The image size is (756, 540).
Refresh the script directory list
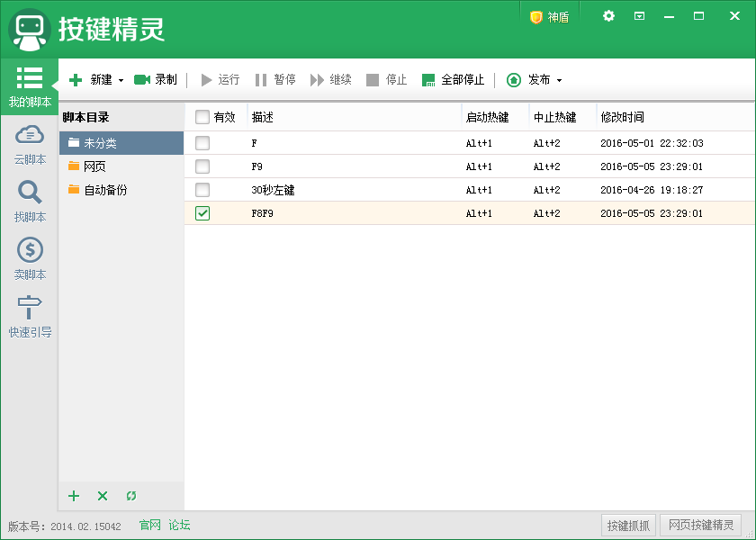point(131,496)
